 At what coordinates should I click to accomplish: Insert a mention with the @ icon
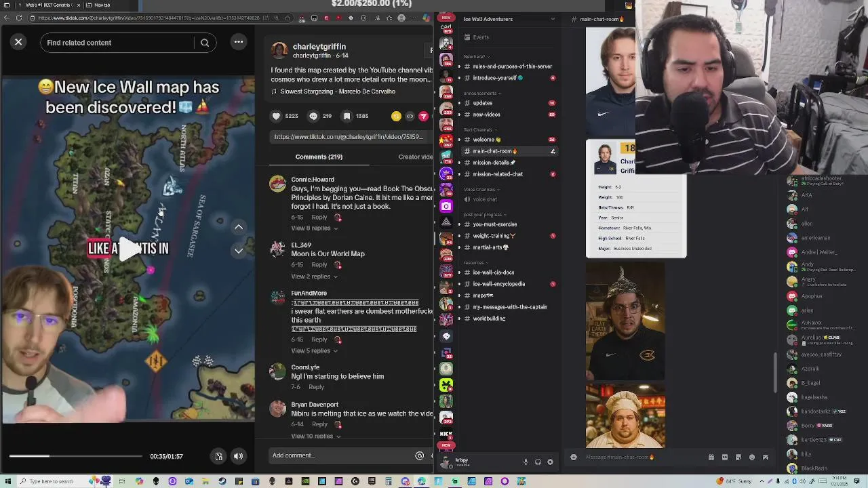click(419, 455)
